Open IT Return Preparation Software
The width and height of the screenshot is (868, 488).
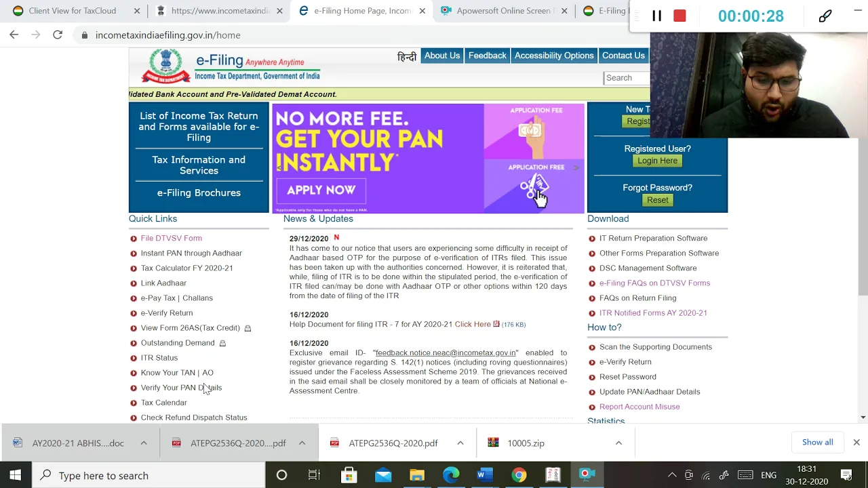coord(653,238)
